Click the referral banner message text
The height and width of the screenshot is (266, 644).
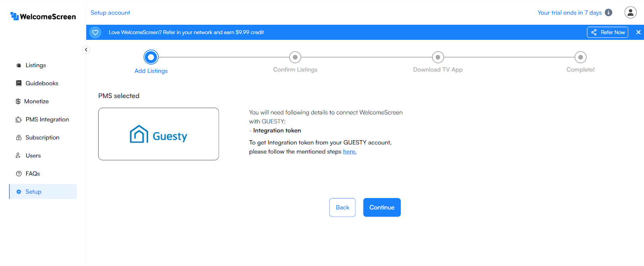point(186,33)
